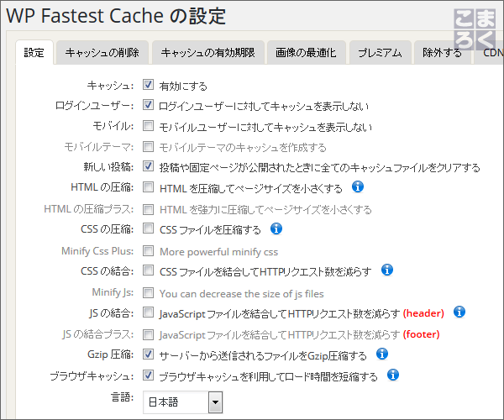This screenshot has width=504, height=420.
Task: Uncheck ブラウザキャッシュ checkbox
Action: pyautogui.click(x=148, y=375)
